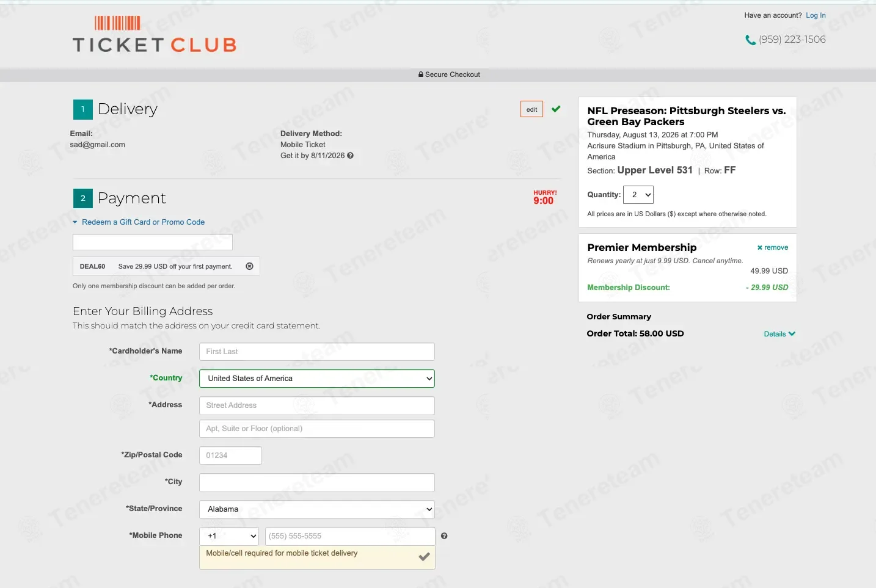The image size is (876, 588).
Task: Click the Secure Checkout lock icon
Action: pyautogui.click(x=421, y=74)
